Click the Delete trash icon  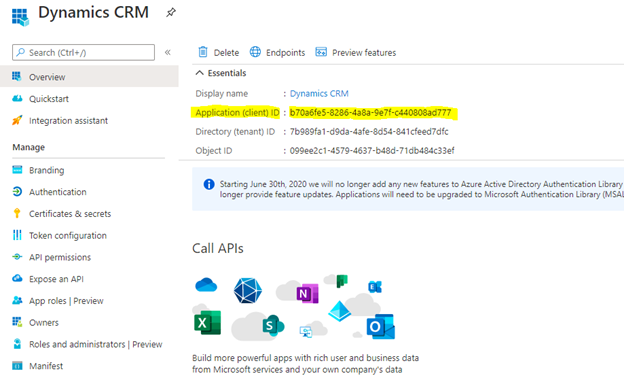[x=203, y=52]
